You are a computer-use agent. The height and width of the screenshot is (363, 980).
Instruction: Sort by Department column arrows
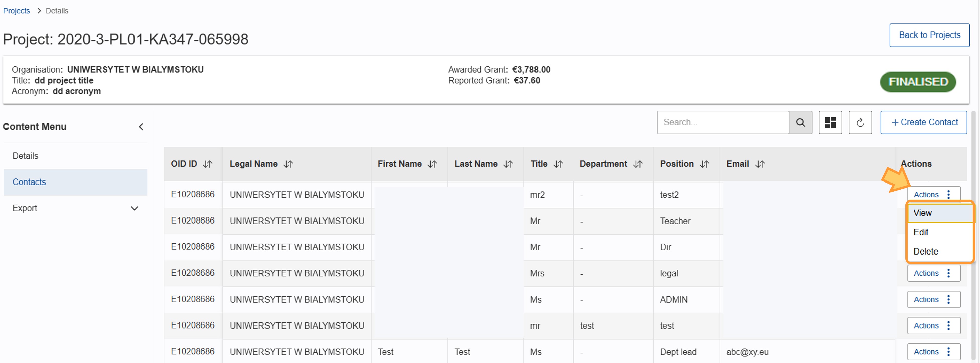point(638,164)
